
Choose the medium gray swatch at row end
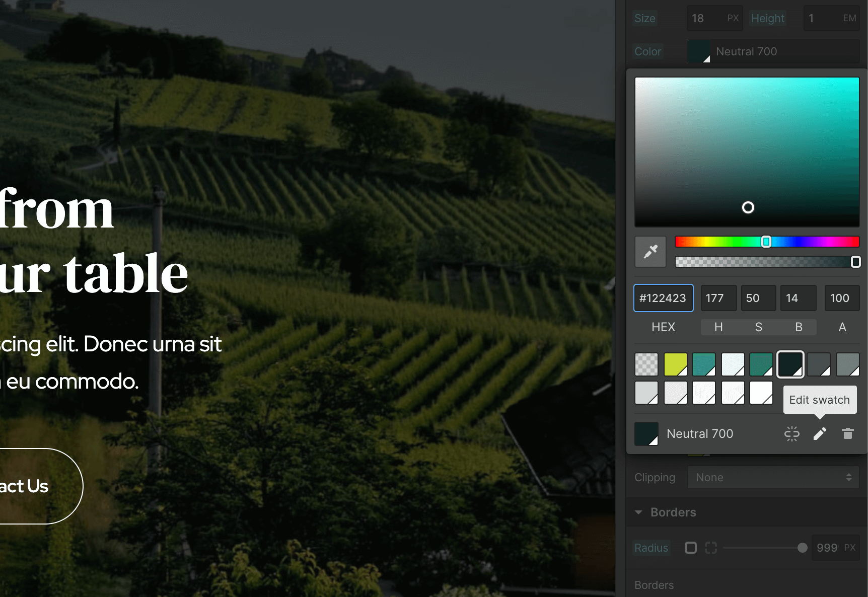(848, 364)
